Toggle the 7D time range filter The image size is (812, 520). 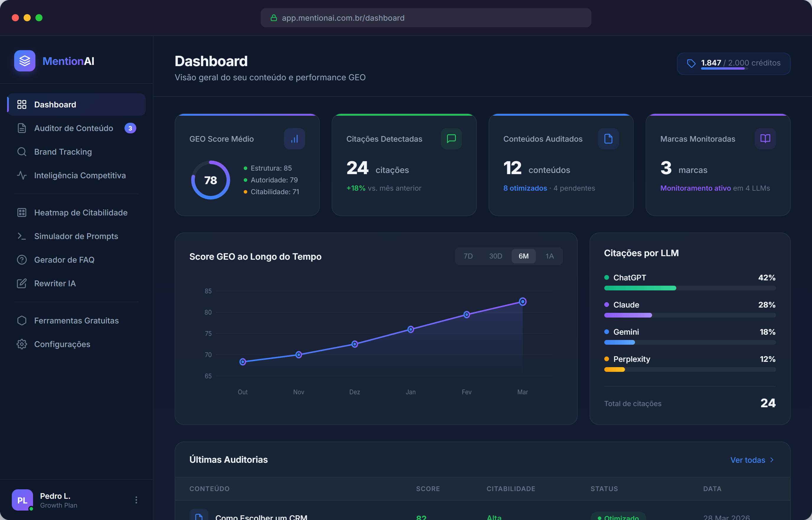(469, 256)
